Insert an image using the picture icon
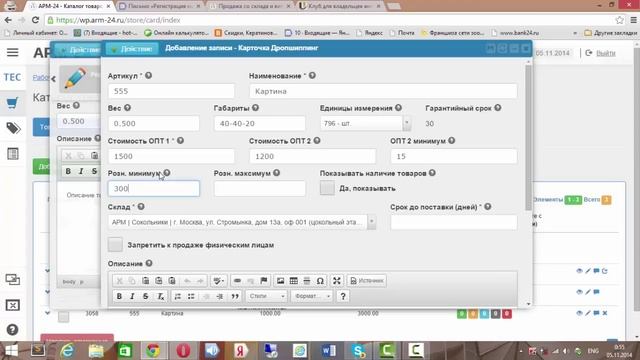Viewport: 640px width, 360px height. 280,281
